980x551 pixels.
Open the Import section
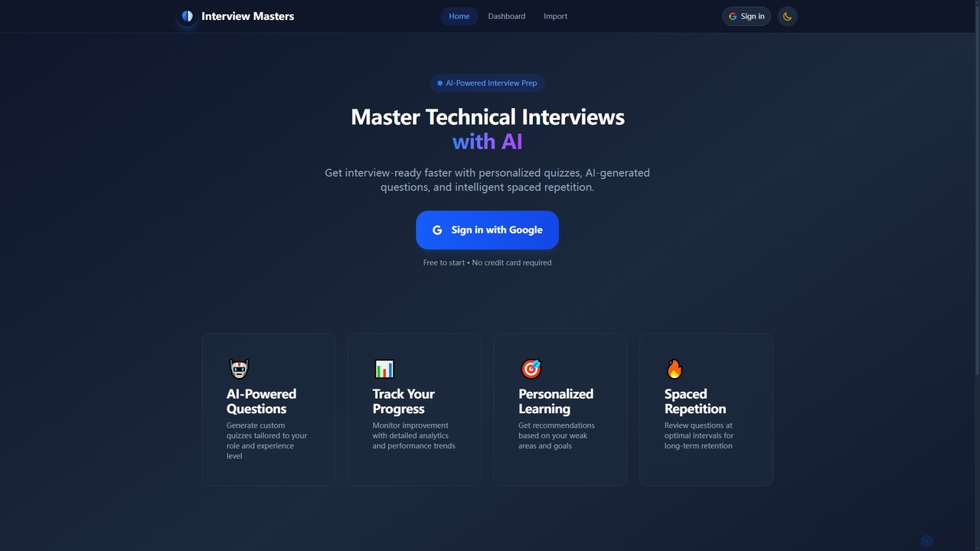(556, 16)
